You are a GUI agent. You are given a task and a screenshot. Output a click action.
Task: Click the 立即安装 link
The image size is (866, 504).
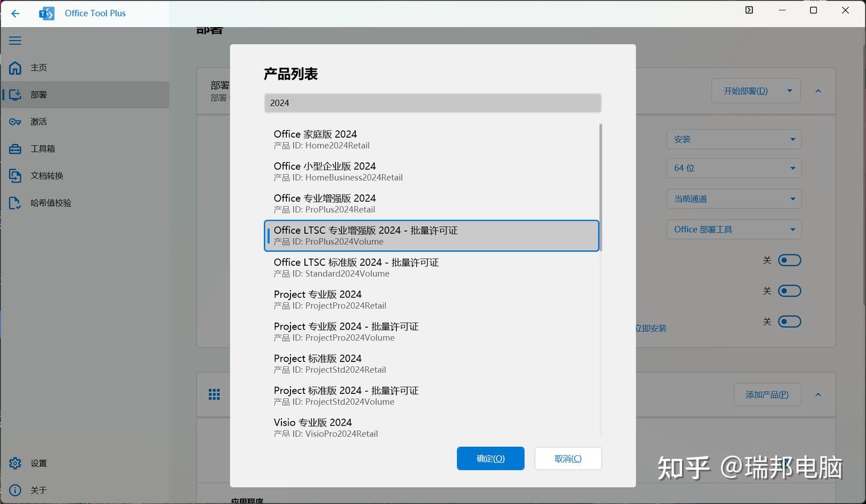tap(651, 328)
